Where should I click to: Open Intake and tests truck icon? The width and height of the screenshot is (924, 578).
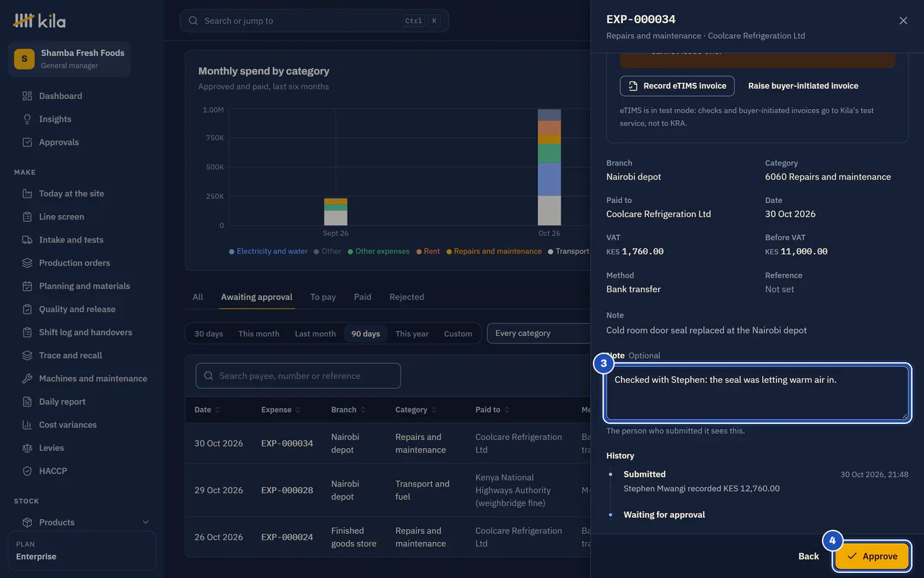[27, 240]
